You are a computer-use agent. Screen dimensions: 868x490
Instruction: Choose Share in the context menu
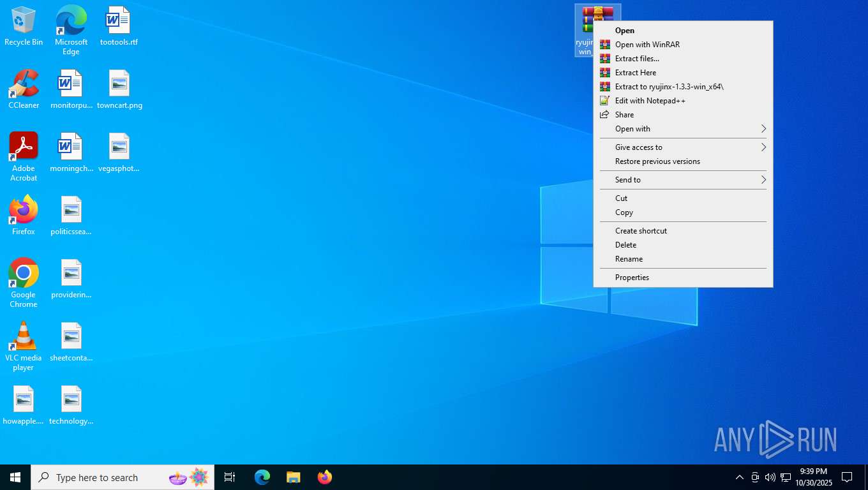tap(683, 115)
